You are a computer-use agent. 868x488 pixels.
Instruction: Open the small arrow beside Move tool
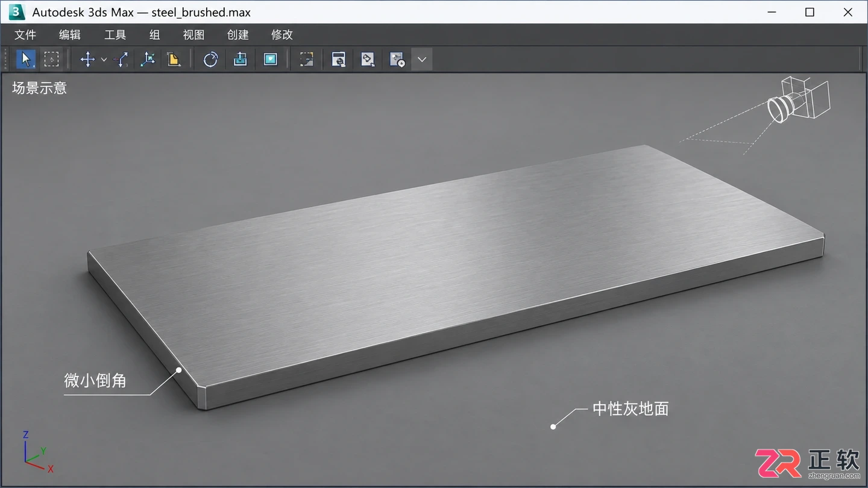click(x=104, y=60)
